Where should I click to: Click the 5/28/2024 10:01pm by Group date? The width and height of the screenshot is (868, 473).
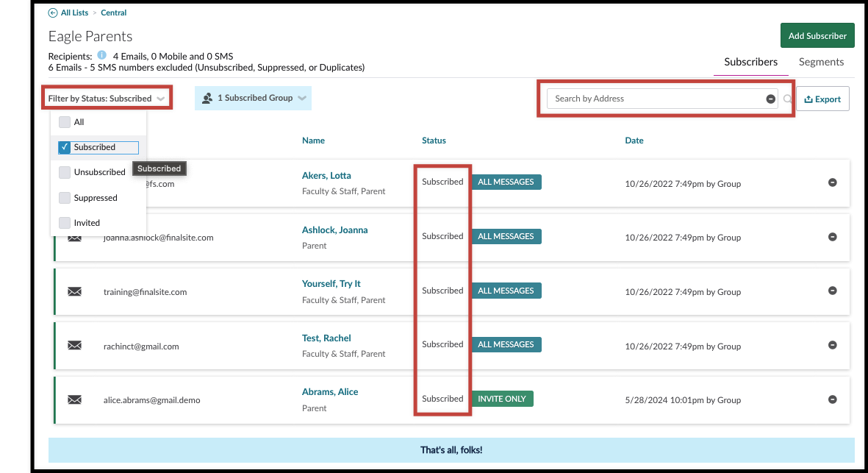click(x=683, y=400)
